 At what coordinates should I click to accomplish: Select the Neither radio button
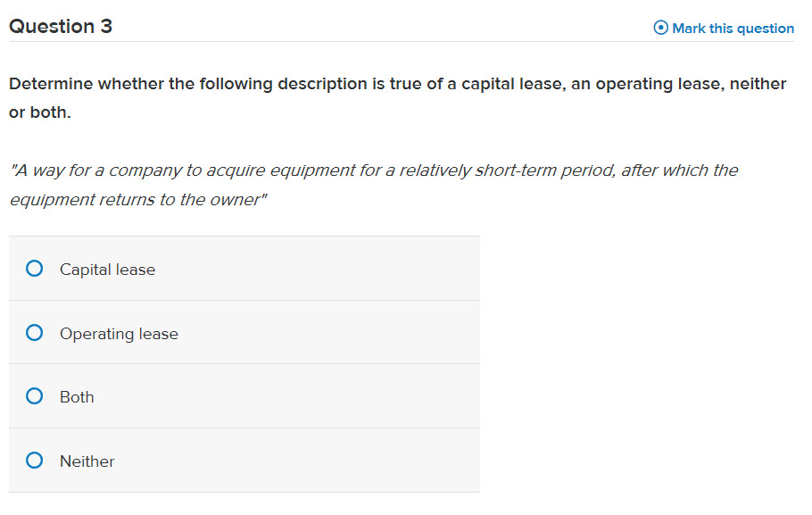pyautogui.click(x=34, y=460)
